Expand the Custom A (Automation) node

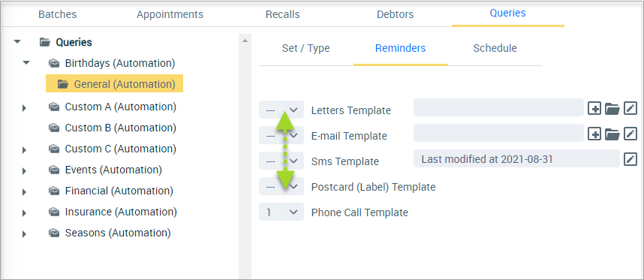click(24, 108)
